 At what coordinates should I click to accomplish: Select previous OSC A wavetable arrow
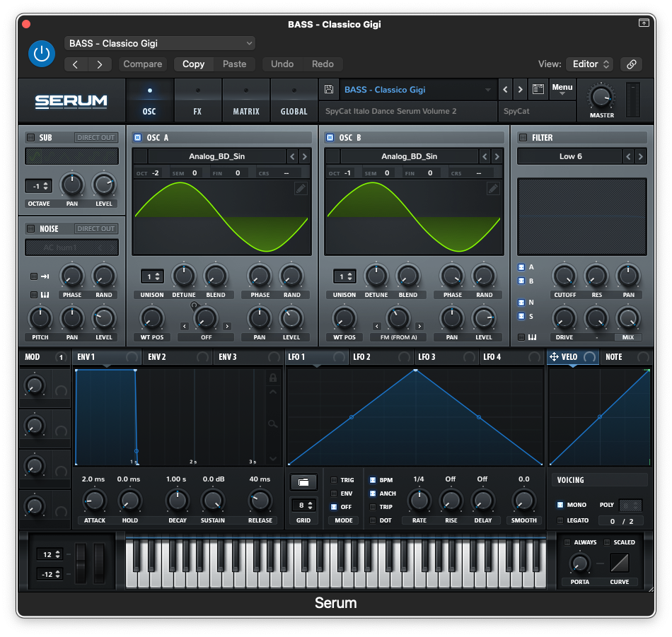(x=293, y=156)
